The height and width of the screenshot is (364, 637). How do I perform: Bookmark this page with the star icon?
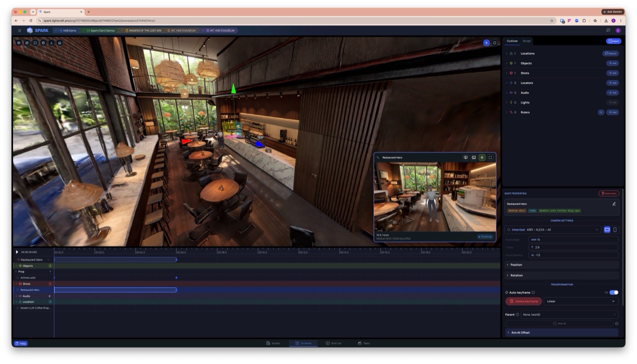tap(551, 20)
